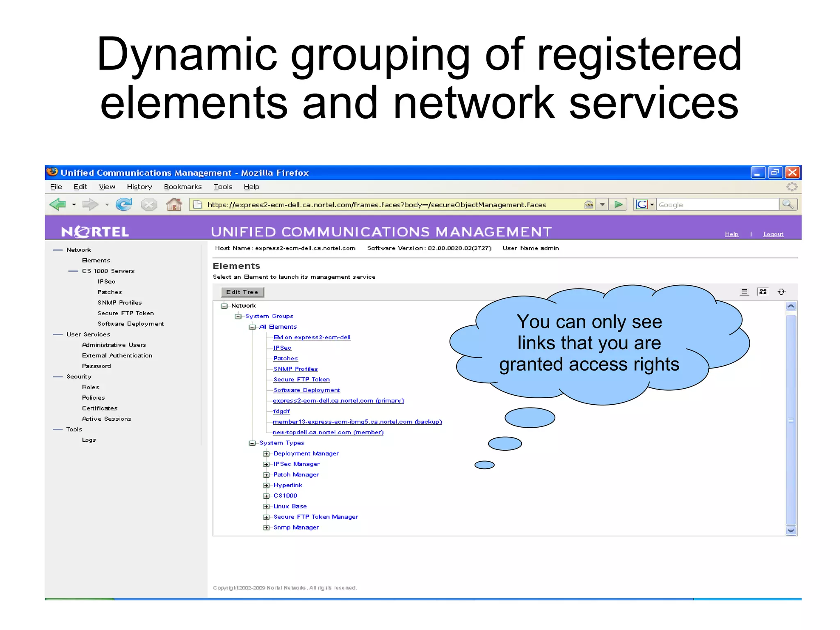Open the Software Deployment link in the tree
The image size is (840, 630).
[x=306, y=390]
